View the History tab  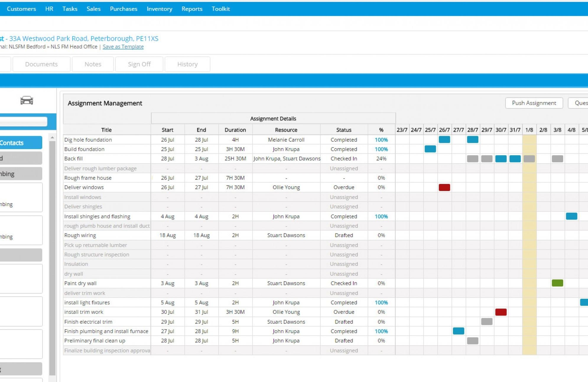pyautogui.click(x=187, y=64)
